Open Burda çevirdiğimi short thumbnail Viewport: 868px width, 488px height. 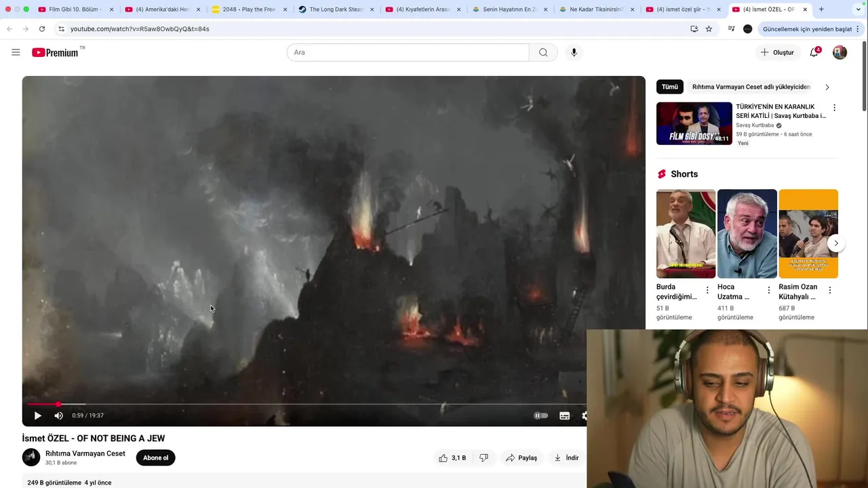(x=686, y=233)
